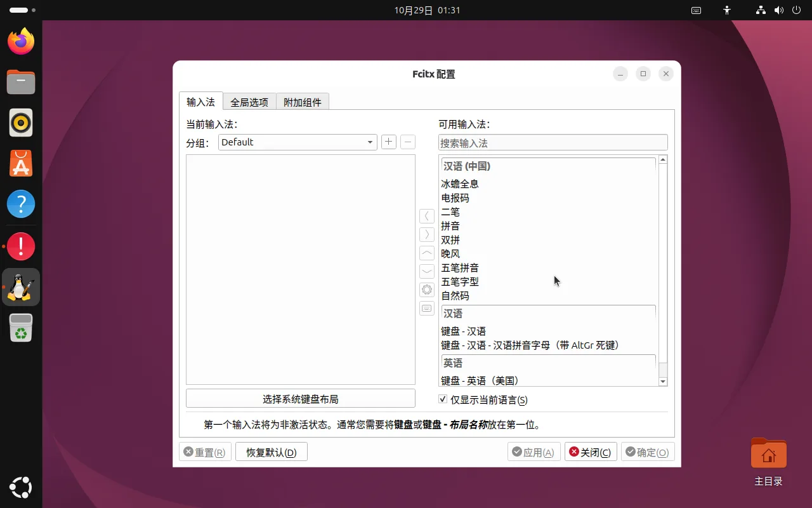Viewport: 812px width, 508px height.
Task: Click the keyboard layout icon button
Action: tap(427, 308)
